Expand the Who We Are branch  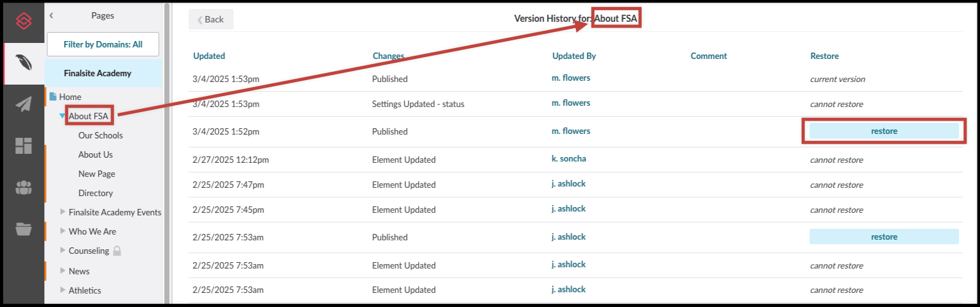click(62, 231)
